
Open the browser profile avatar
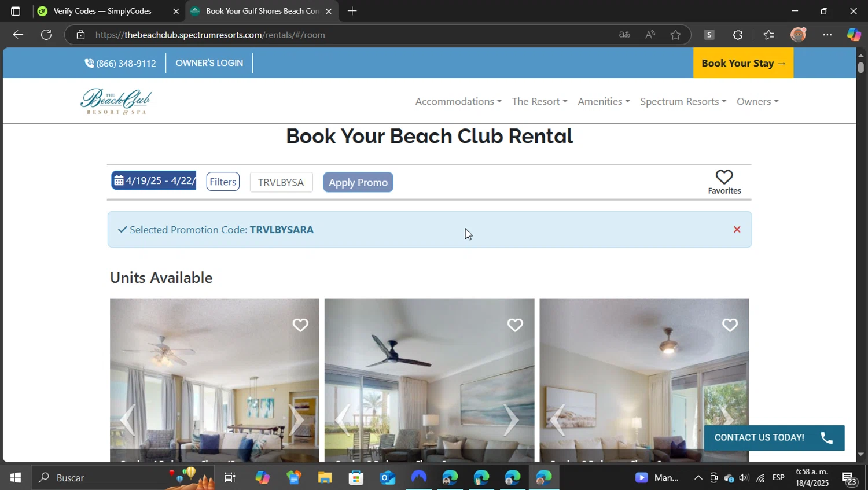(798, 35)
